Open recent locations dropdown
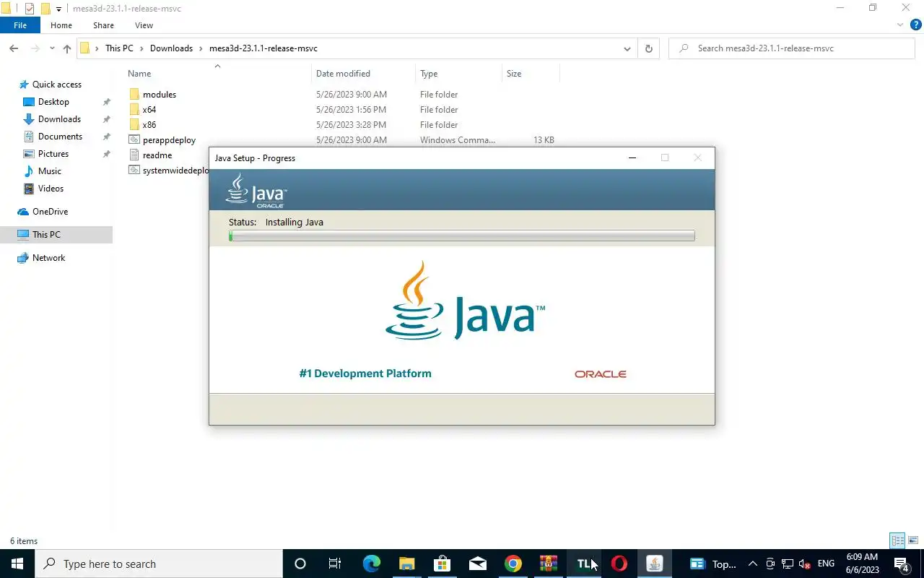The height and width of the screenshot is (578, 924). (x=52, y=48)
